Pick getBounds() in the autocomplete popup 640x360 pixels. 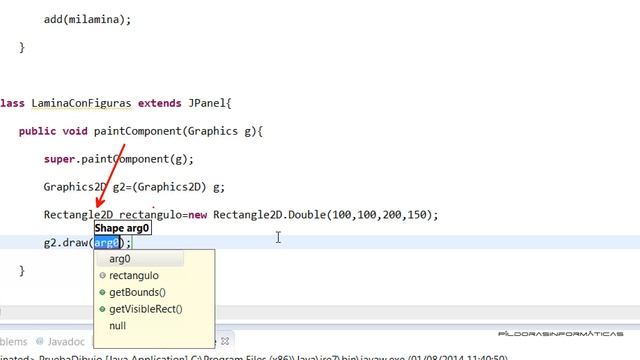137,292
